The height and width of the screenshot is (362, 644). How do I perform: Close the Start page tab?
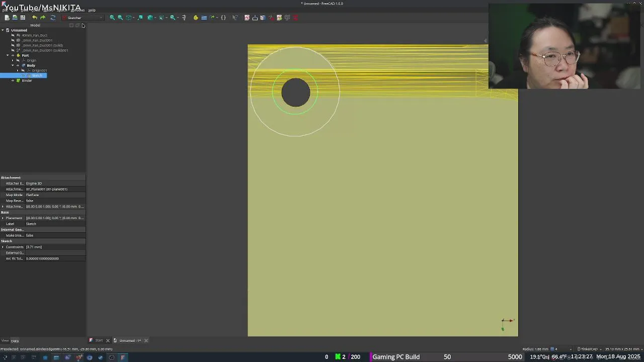[108, 340]
